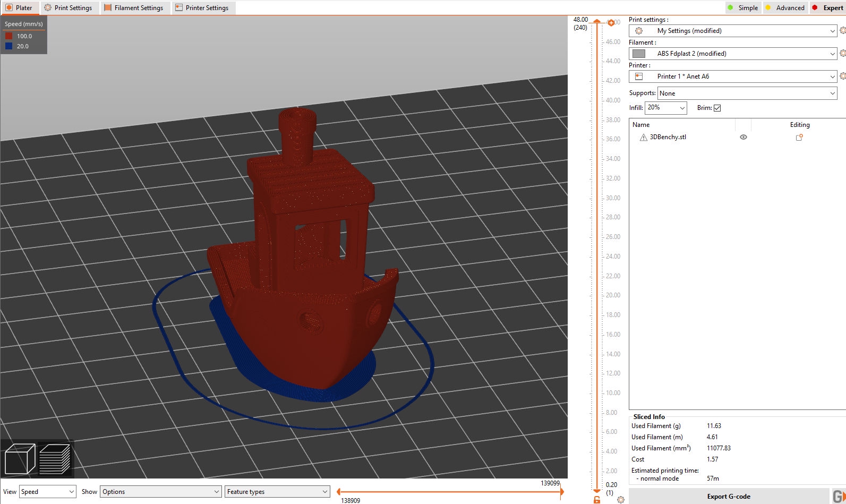Click add color change plus marker on layer slider

[x=611, y=23]
